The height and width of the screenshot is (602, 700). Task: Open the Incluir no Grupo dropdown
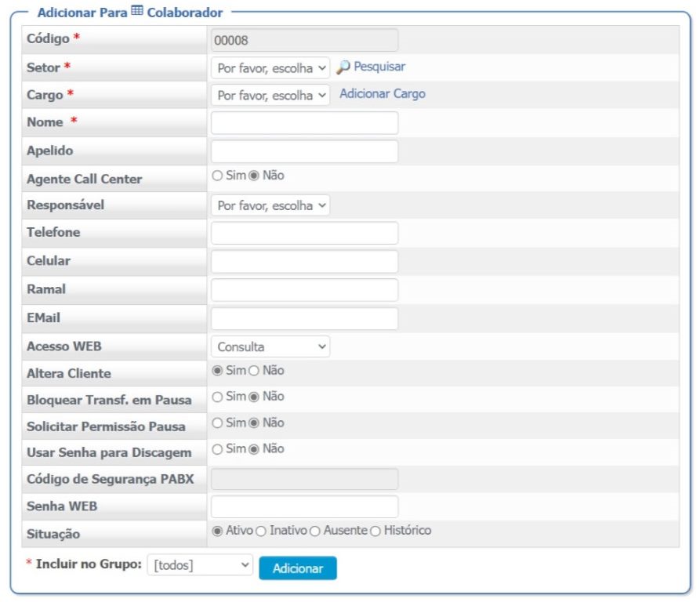click(200, 565)
